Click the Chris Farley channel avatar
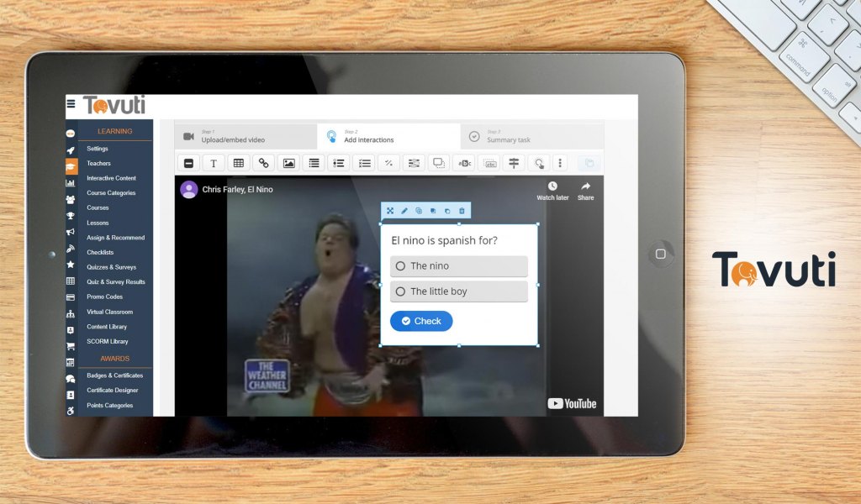Image resolution: width=861 pixels, height=504 pixels. [x=189, y=190]
